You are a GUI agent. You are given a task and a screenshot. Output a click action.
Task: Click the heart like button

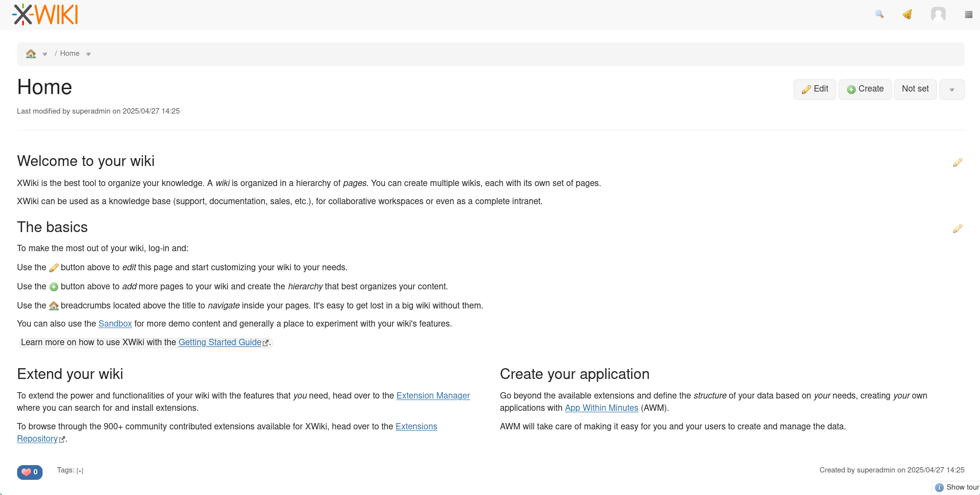click(29, 472)
